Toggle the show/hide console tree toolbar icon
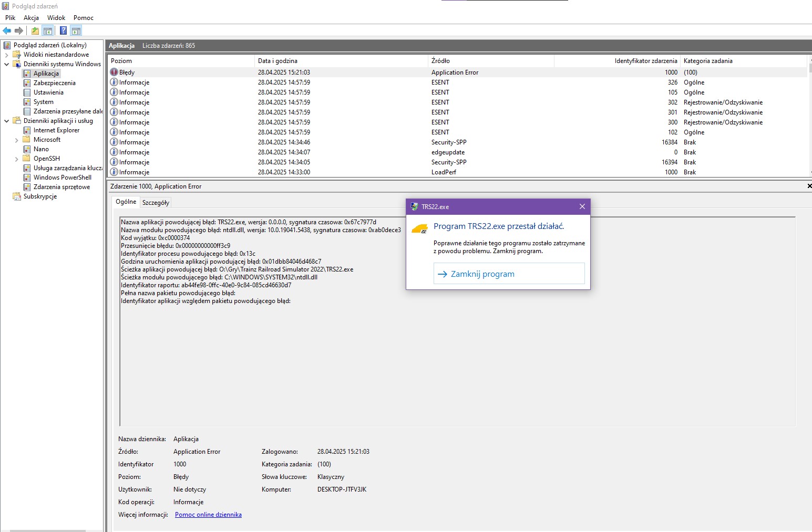The height and width of the screenshot is (532, 812). [x=48, y=31]
